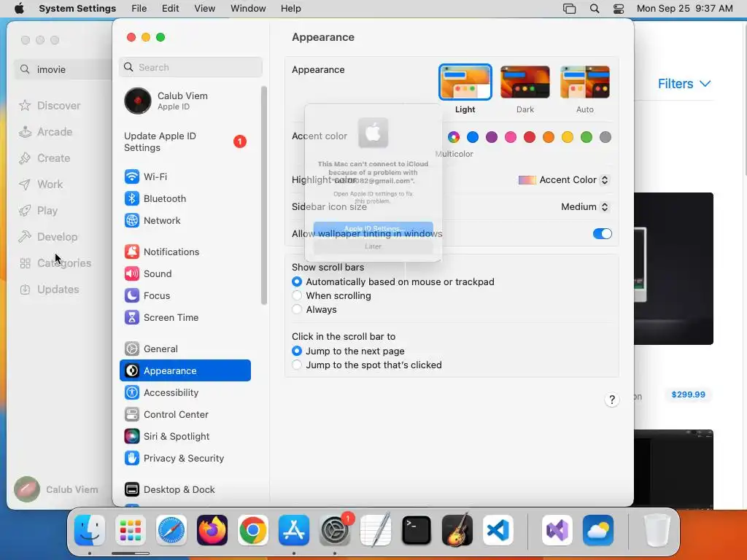Select 'Jump to the next page'

297,351
